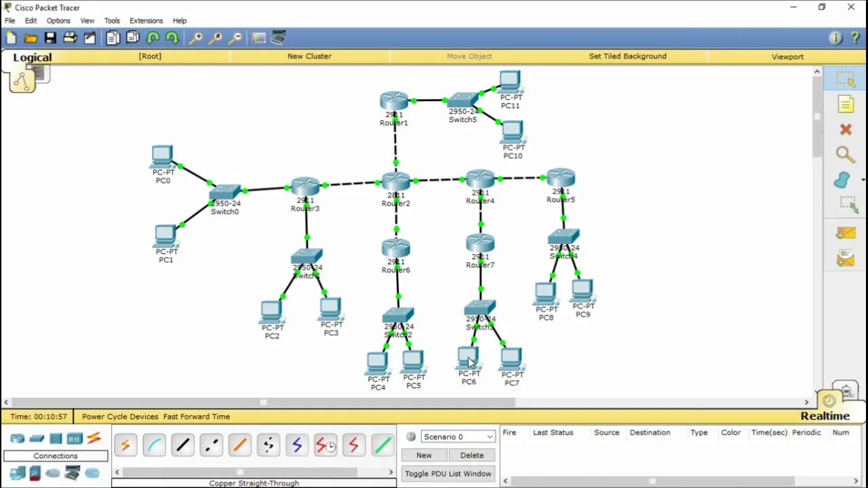Open the Routers device category
The image size is (868, 488).
click(x=18, y=439)
